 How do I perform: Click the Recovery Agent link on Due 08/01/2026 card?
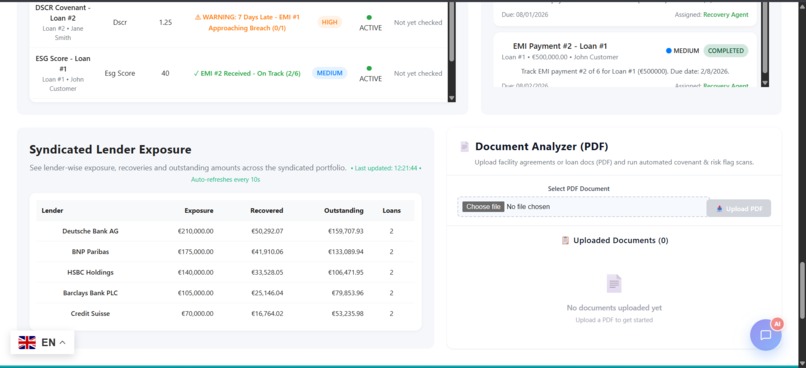coord(726,15)
